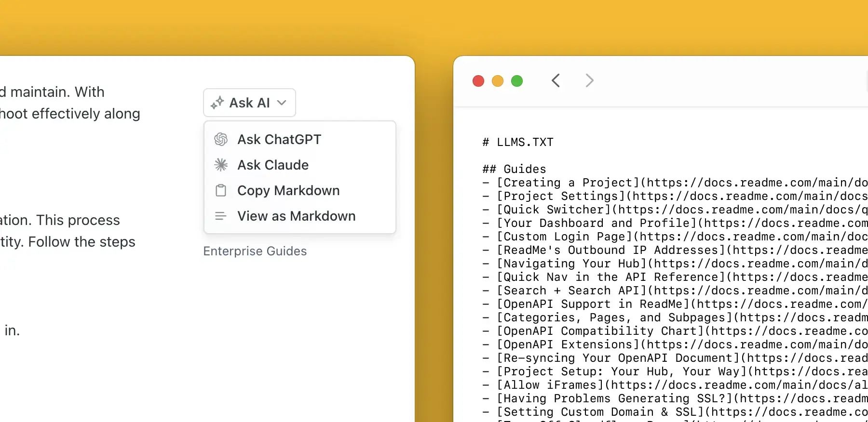The image size is (868, 422).
Task: Click 'Categories, Pages, and Subpages' line
Action: (x=675, y=317)
